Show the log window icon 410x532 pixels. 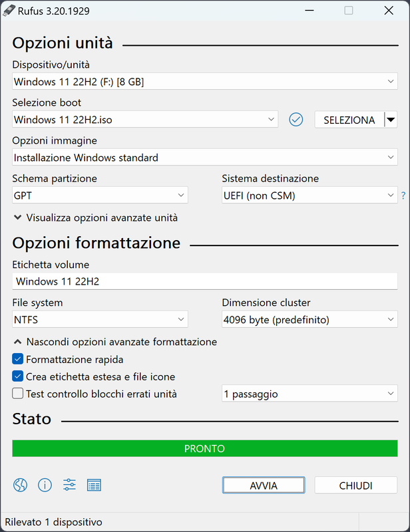(94, 485)
